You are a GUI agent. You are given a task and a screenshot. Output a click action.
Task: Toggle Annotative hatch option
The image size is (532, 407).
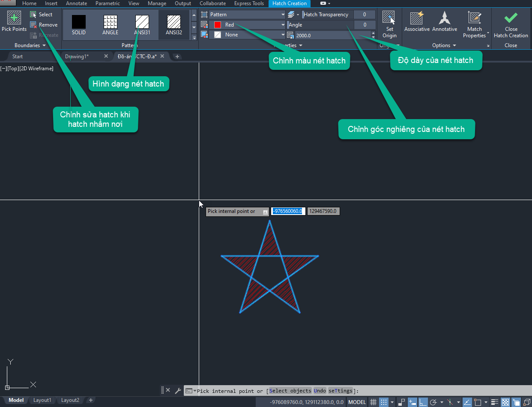coord(445,21)
